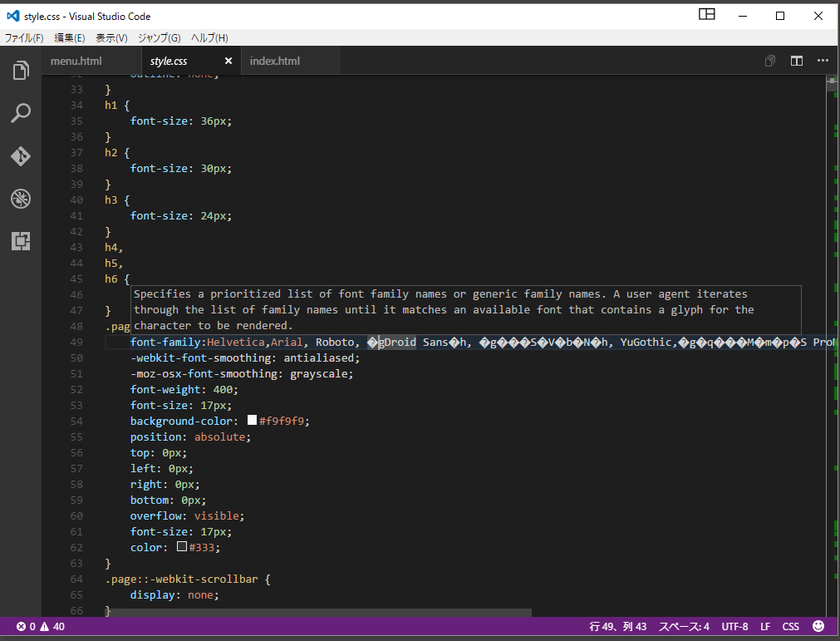Change end-of-line sequence via LF
The width and height of the screenshot is (840, 641).
pyautogui.click(x=765, y=627)
